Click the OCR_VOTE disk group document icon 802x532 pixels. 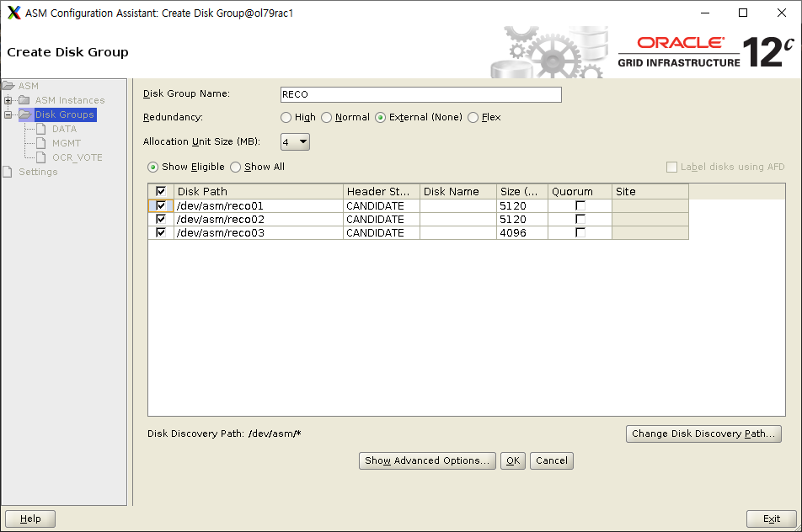click(x=41, y=157)
